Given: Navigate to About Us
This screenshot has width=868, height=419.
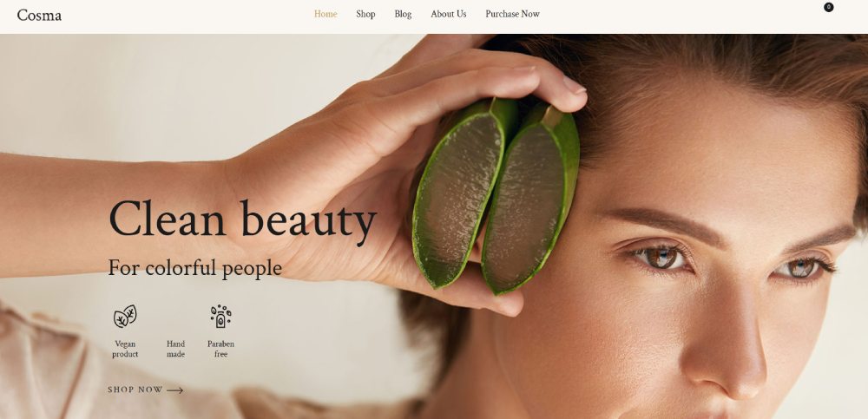Looking at the screenshot, I should tap(449, 14).
